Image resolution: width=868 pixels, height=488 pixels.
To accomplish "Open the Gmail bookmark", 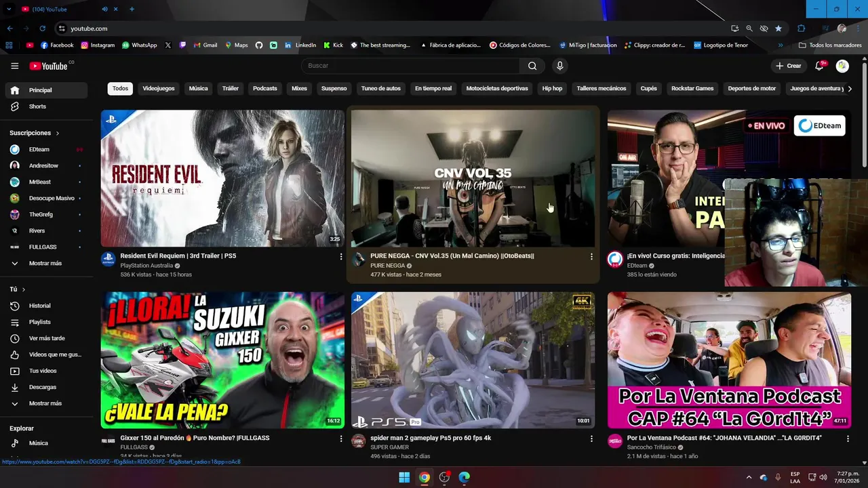I will click(x=205, y=45).
